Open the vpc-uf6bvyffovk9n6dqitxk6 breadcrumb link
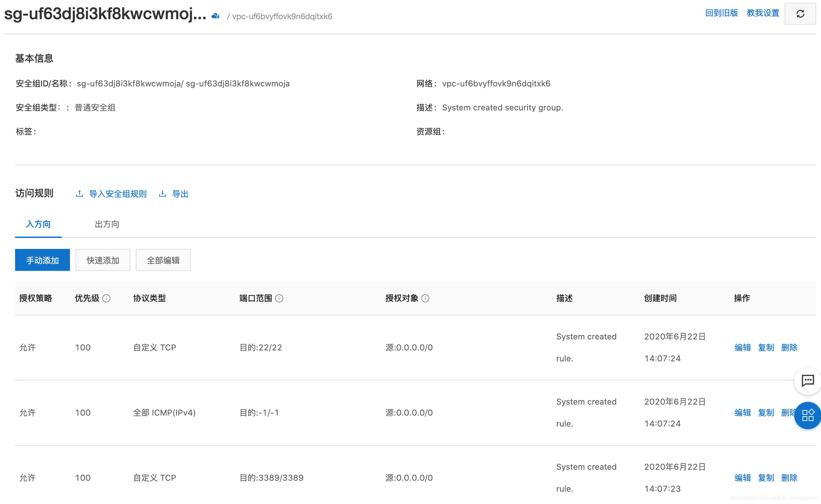821x504 pixels. click(282, 16)
